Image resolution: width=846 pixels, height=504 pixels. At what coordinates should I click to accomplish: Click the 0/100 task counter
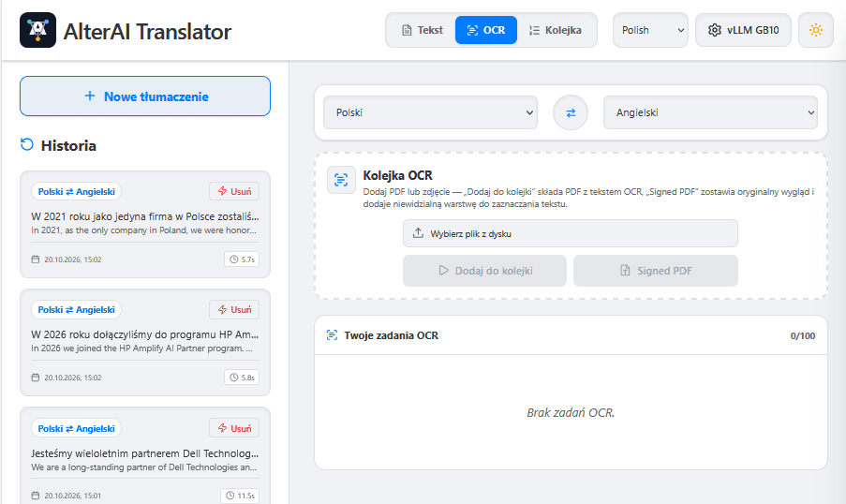[802, 335]
